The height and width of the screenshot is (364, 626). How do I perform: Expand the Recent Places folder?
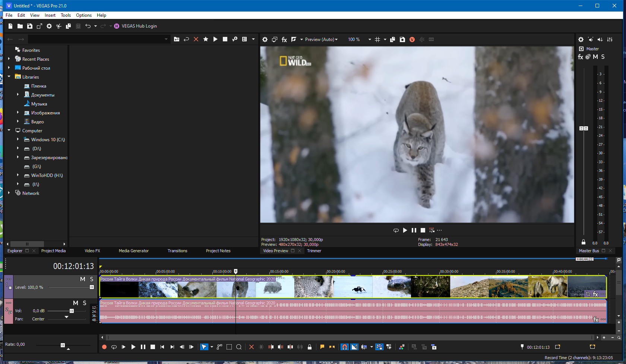point(9,59)
